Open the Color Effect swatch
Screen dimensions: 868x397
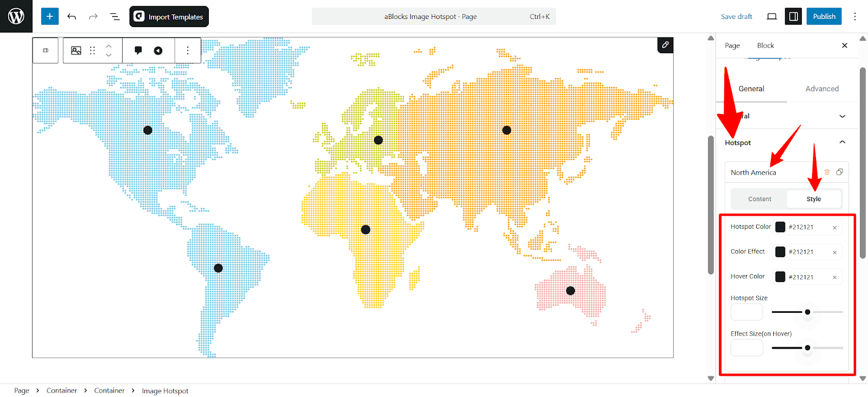(x=780, y=252)
